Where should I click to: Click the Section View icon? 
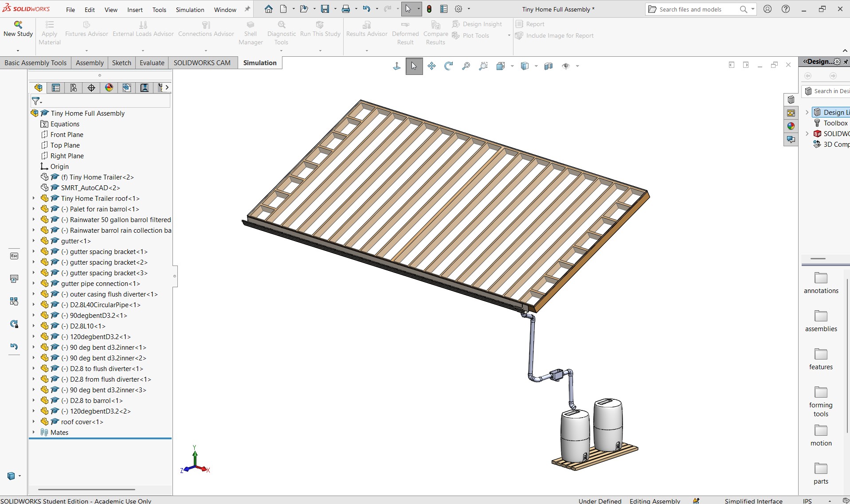click(x=548, y=66)
